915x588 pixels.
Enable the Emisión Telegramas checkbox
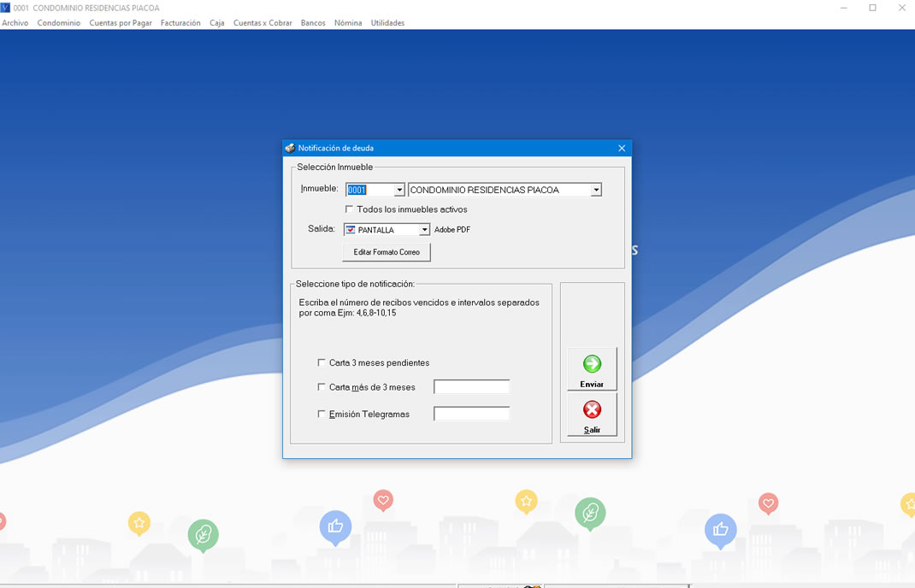point(322,415)
